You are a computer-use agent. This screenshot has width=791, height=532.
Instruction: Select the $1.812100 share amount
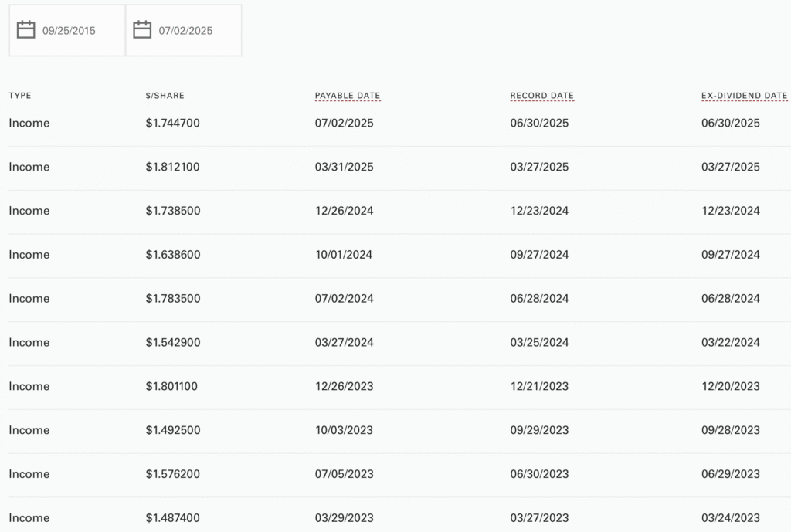(172, 167)
